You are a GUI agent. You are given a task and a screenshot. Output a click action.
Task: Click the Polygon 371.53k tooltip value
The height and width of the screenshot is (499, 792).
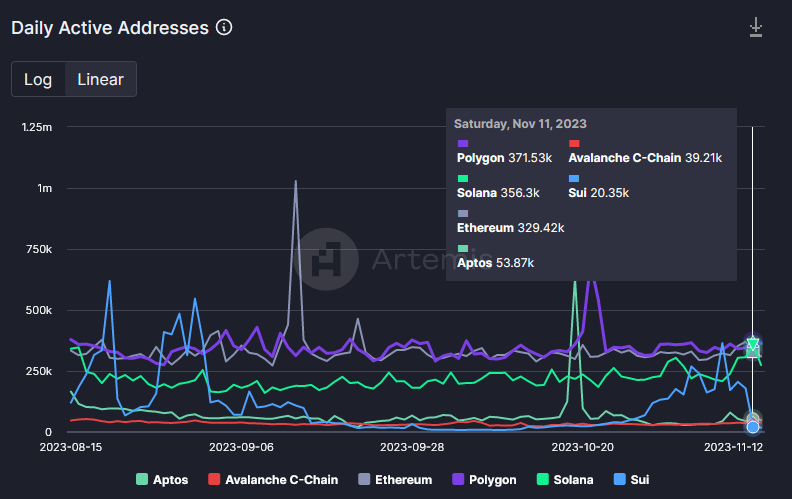click(504, 158)
